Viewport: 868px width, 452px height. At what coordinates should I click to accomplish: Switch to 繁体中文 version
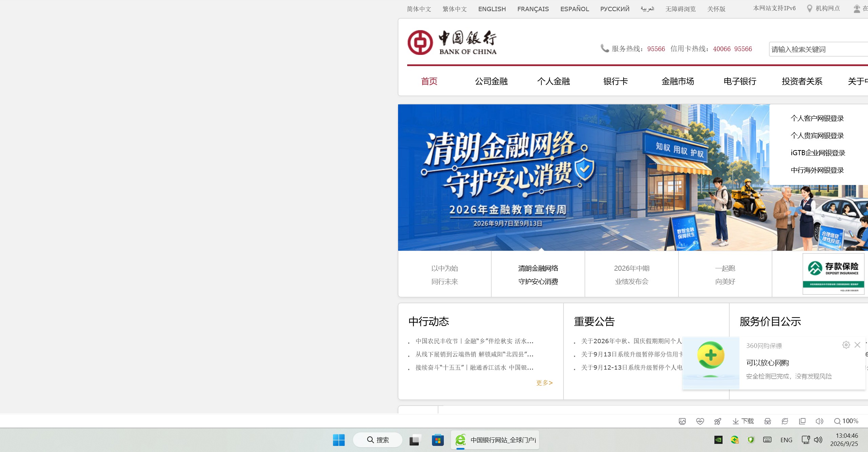click(455, 9)
